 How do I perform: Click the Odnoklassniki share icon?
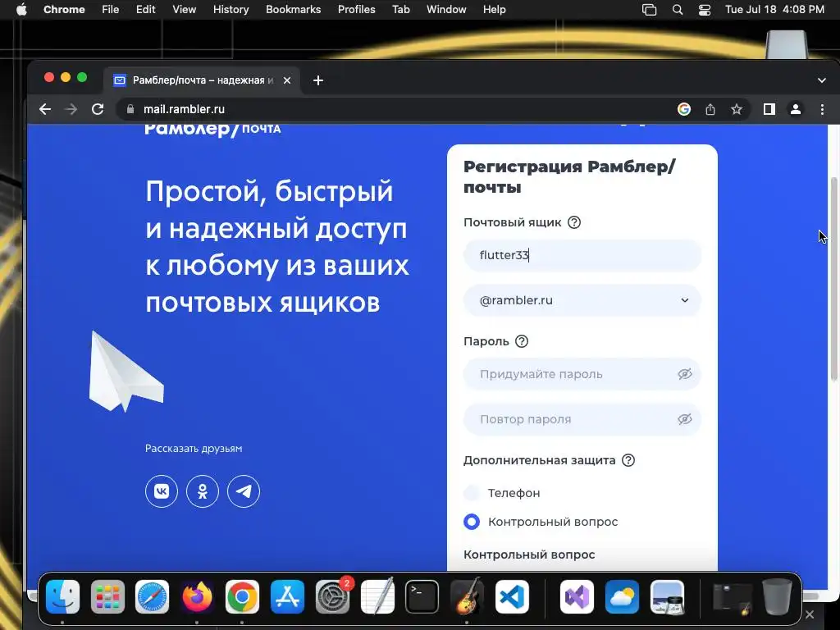point(203,491)
